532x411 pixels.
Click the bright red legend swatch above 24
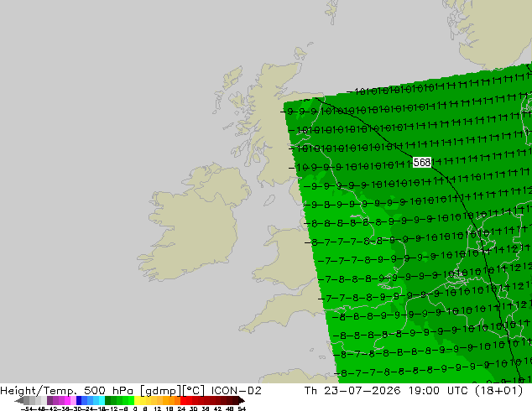(x=183, y=400)
